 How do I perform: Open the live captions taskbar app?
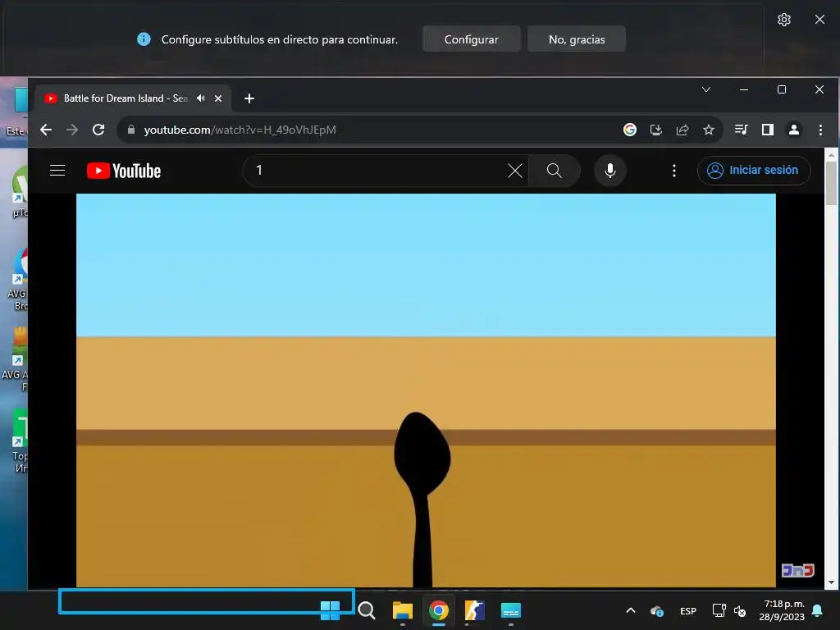[510, 610]
